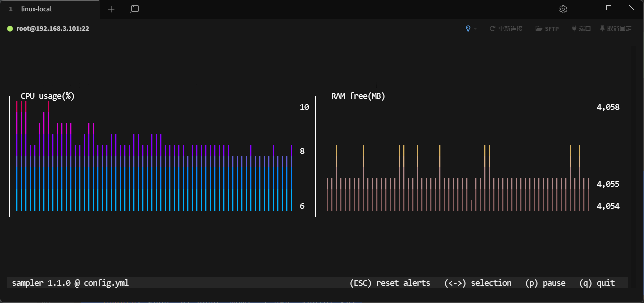Click the sampler 1.1.0 @ config.yml status text
This screenshot has height=303, width=644.
[x=70, y=283]
